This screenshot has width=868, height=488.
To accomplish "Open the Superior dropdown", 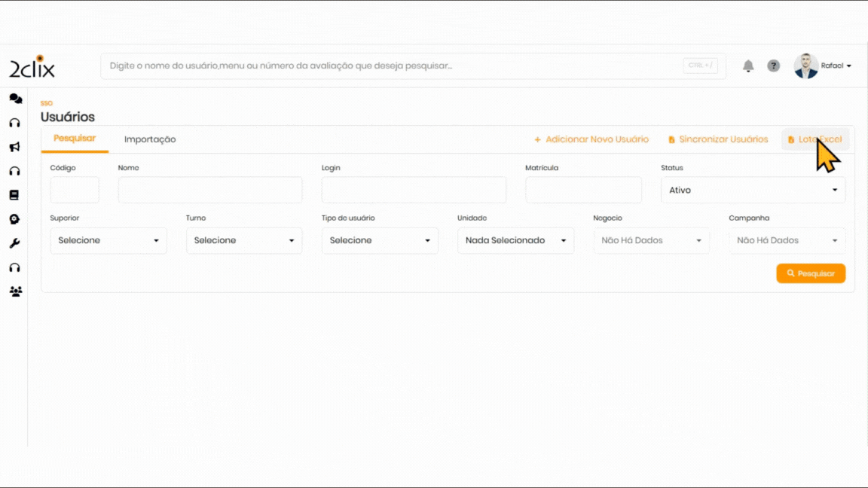I will tap(108, 241).
